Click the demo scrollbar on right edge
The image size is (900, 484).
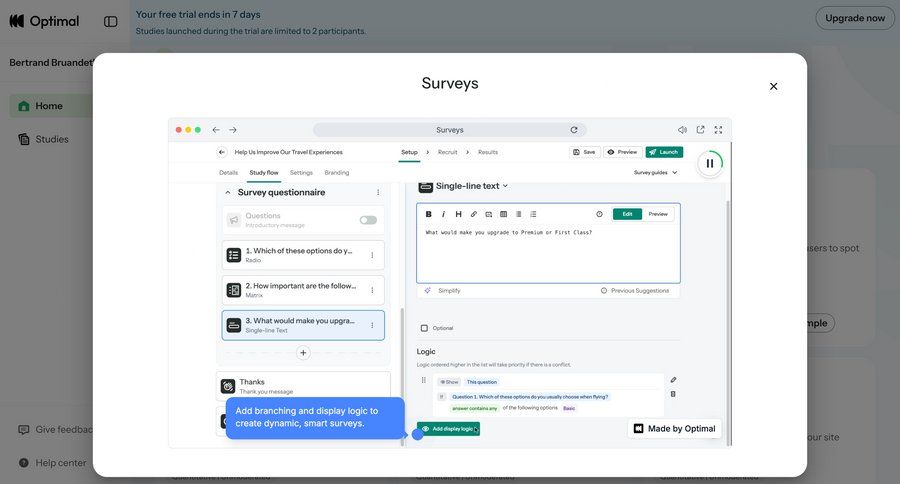(x=728, y=322)
